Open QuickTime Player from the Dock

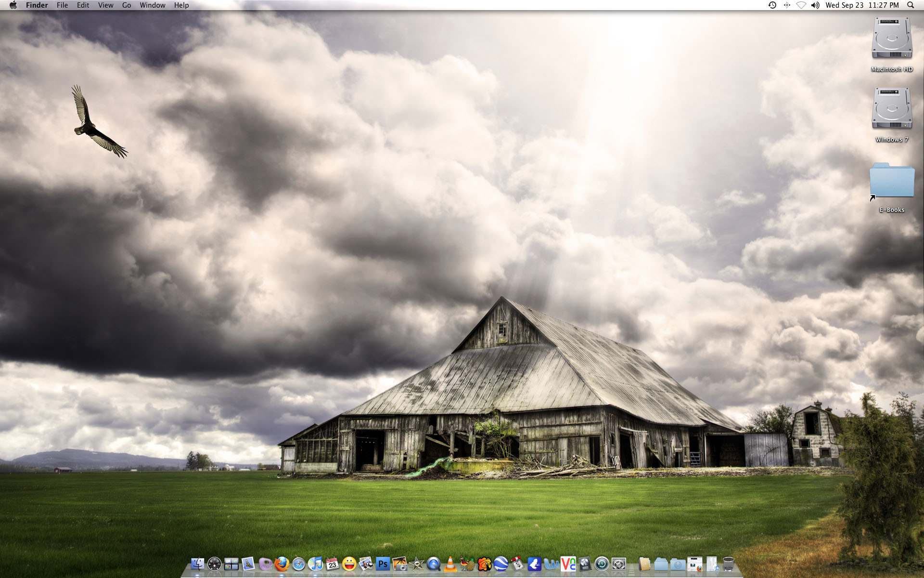(x=433, y=564)
